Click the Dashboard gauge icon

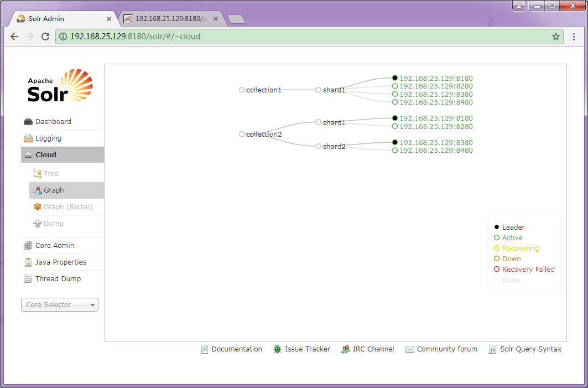coord(28,122)
